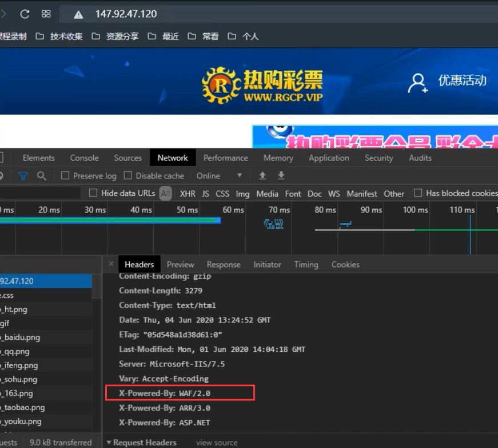Click the export HAR download arrow icon
Viewport: 498px width, 448px height.
click(x=281, y=175)
